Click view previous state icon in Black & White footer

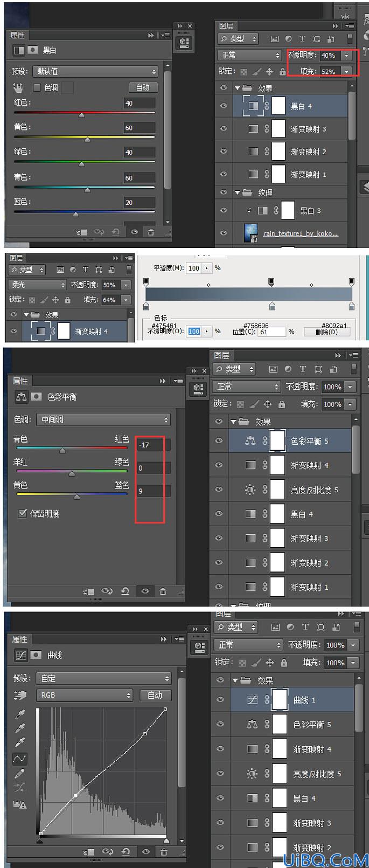pos(99,232)
